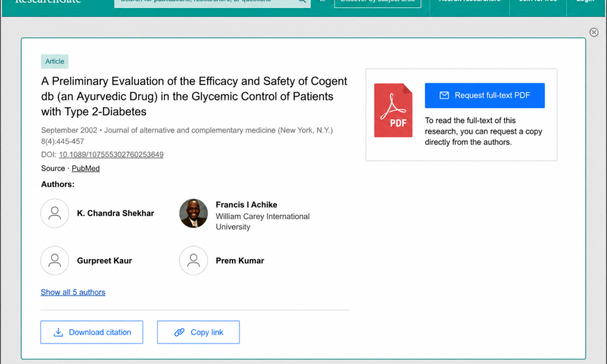This screenshot has width=607, height=364.
Task: Click the download arrow icon
Action: pos(58,332)
